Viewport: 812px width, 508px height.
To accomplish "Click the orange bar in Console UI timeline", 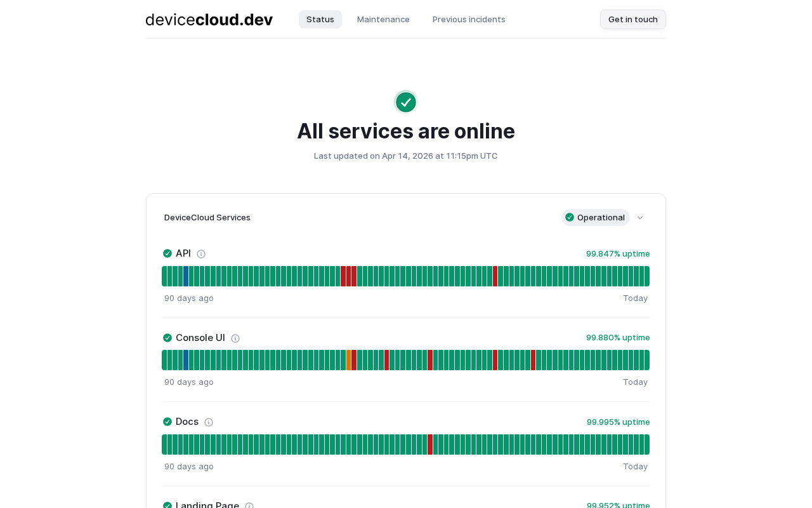I will 348,360.
